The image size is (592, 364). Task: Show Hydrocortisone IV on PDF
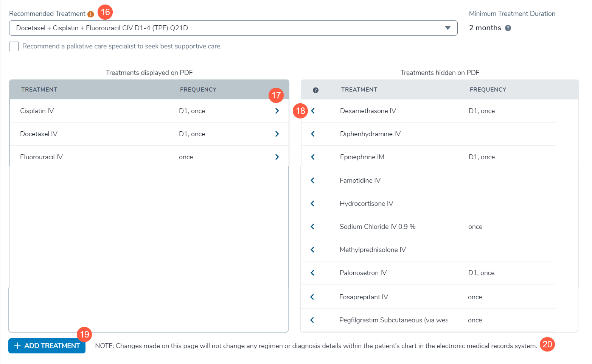coord(312,204)
